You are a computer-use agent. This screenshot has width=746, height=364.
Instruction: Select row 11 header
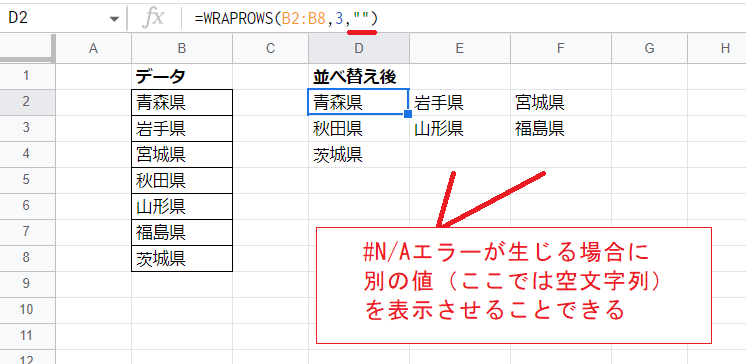(x=28, y=336)
